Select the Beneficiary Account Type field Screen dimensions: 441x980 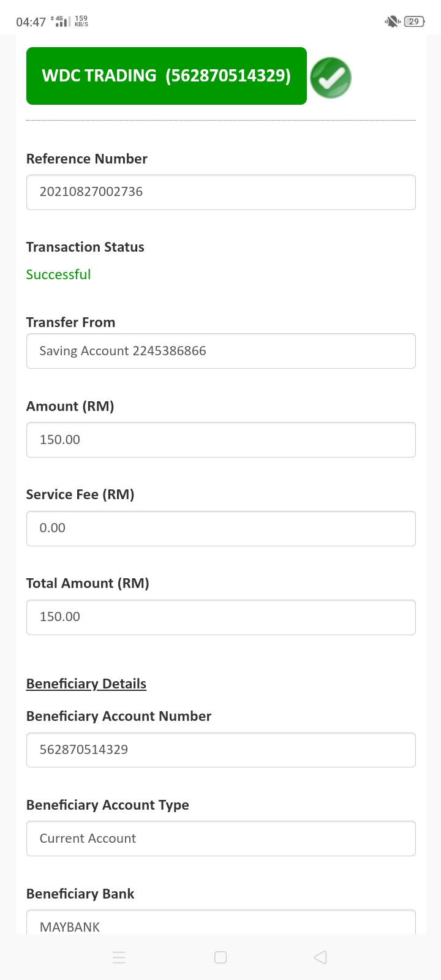point(221,839)
